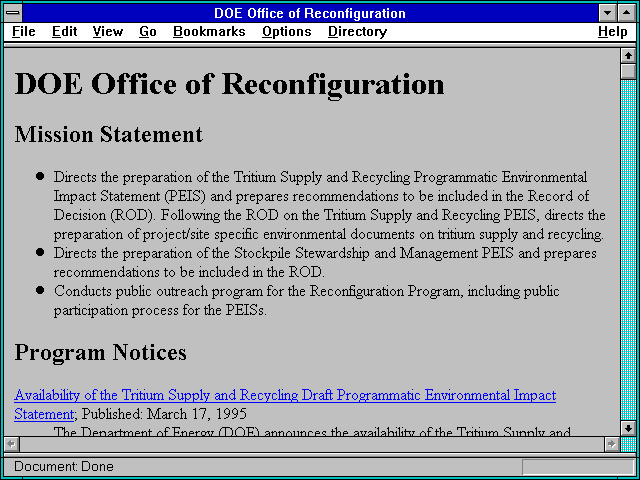Click the horizontal scrollbar left arrow
The width and height of the screenshot is (640, 480).
pyautogui.click(x=11, y=444)
